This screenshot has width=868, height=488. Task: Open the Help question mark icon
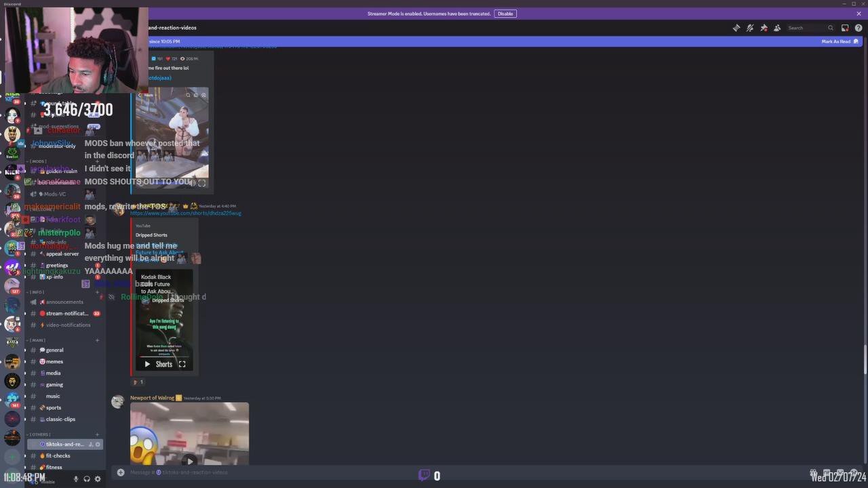[859, 28]
